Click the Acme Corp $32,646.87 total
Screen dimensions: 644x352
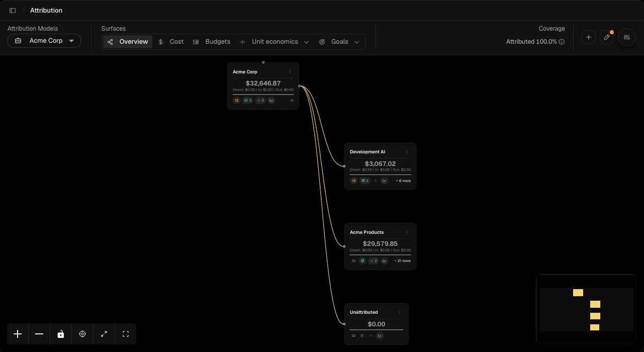pos(263,83)
